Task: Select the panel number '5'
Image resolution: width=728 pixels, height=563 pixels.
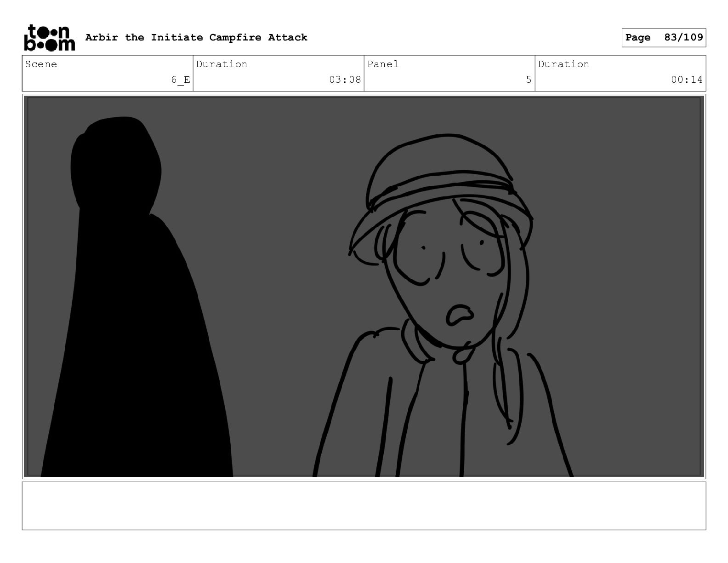Action: click(529, 80)
